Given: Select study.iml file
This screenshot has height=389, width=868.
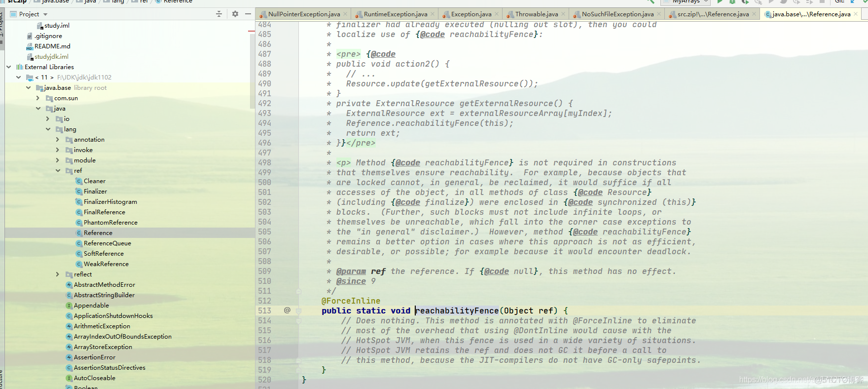Looking at the screenshot, I should click(57, 26).
